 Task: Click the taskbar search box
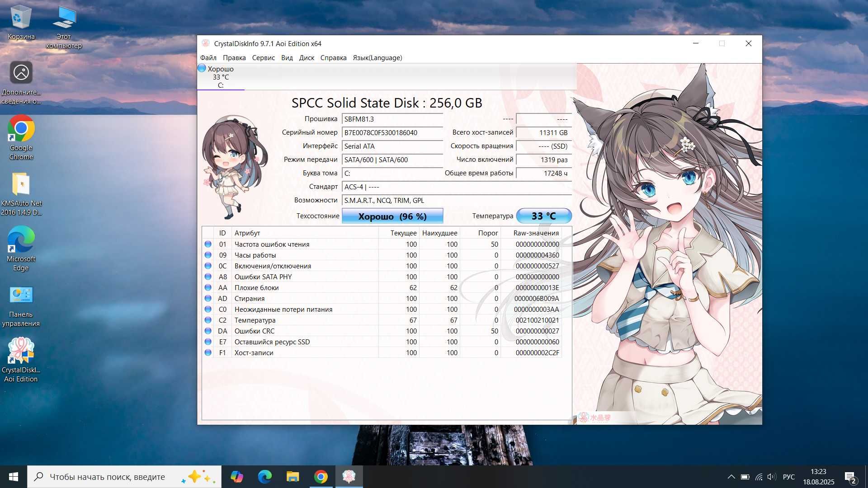(x=124, y=477)
